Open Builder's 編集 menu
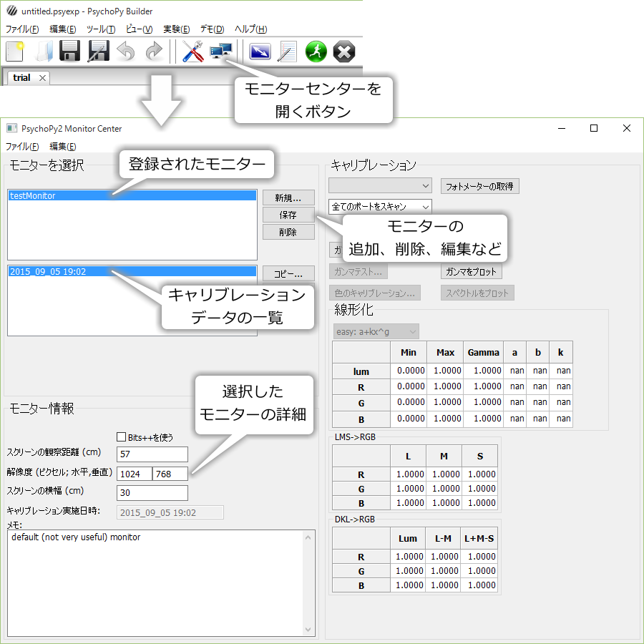 pyautogui.click(x=63, y=29)
